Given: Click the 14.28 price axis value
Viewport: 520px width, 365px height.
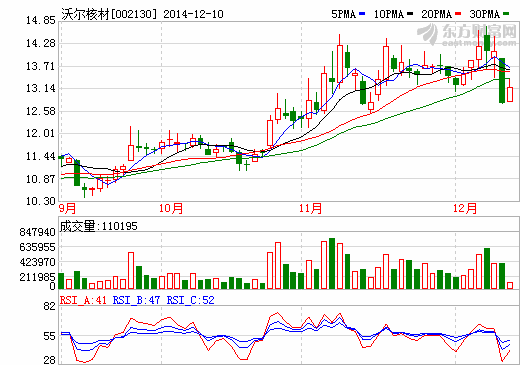Looking at the screenshot, I should pos(41,43).
